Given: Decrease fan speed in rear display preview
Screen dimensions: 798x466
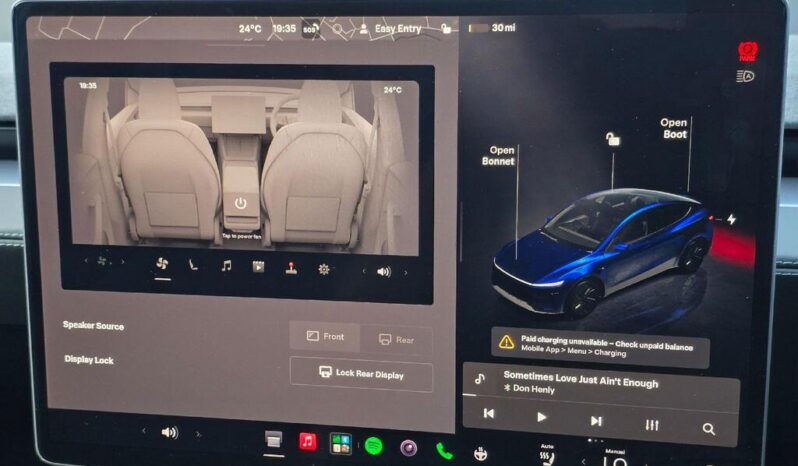Looking at the screenshot, I should (x=86, y=260).
